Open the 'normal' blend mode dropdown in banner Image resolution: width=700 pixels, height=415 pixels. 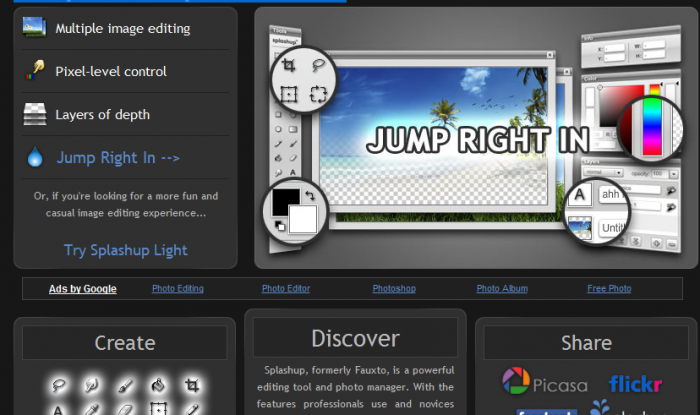coord(604,172)
